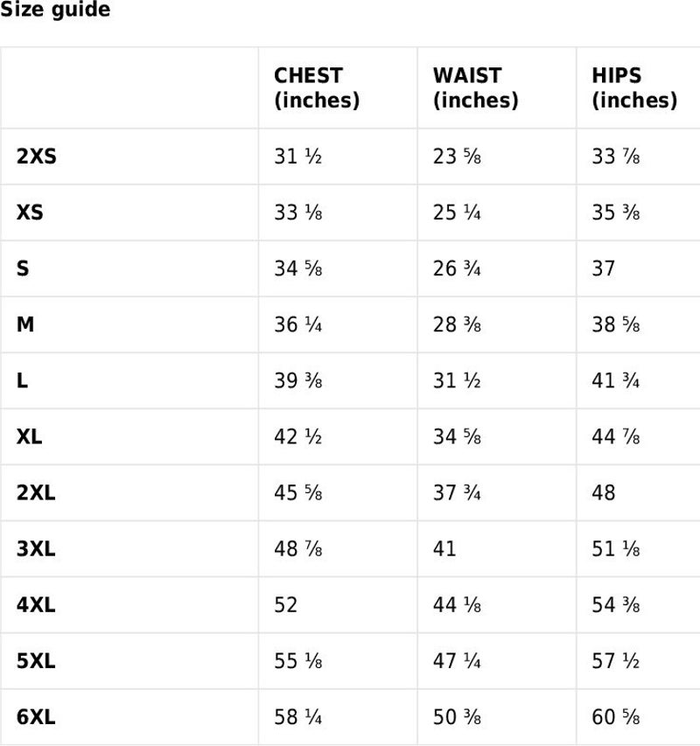Click the 6XL size row label
The height and width of the screenshot is (746, 700).
tap(36, 717)
